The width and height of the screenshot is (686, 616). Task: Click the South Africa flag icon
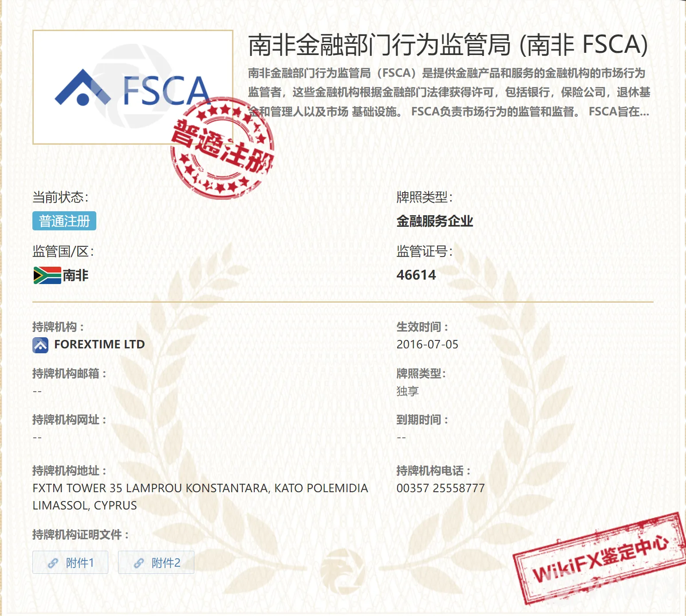(x=47, y=275)
